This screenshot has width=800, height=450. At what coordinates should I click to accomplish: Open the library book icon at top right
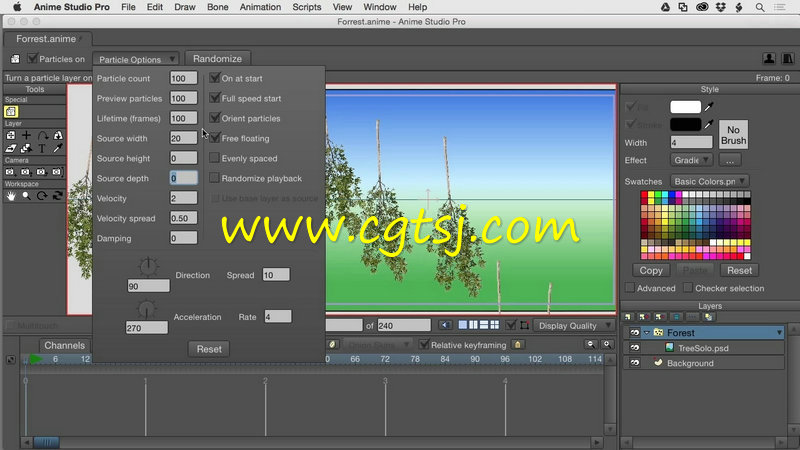(788, 58)
